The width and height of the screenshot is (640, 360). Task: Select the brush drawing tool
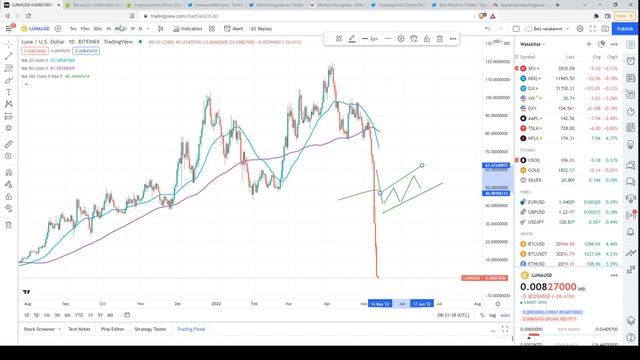tap(9, 80)
